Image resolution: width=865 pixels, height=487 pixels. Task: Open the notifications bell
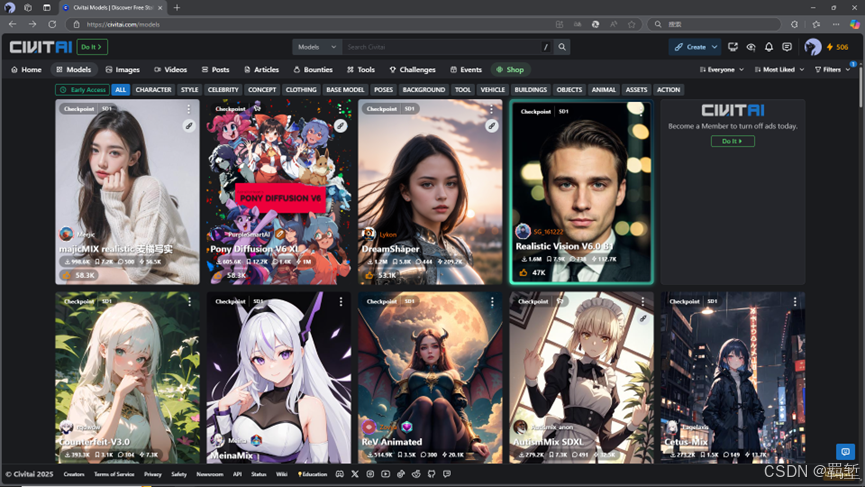pyautogui.click(x=769, y=47)
